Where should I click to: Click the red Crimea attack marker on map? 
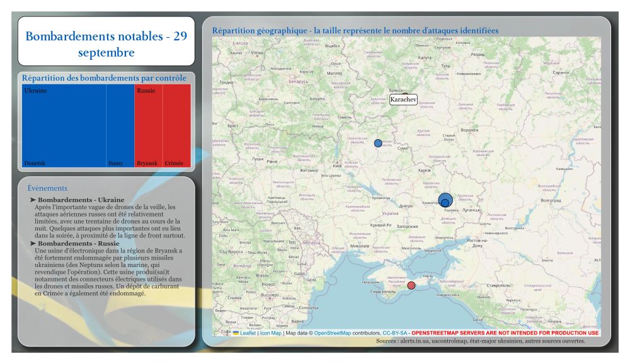click(x=411, y=286)
